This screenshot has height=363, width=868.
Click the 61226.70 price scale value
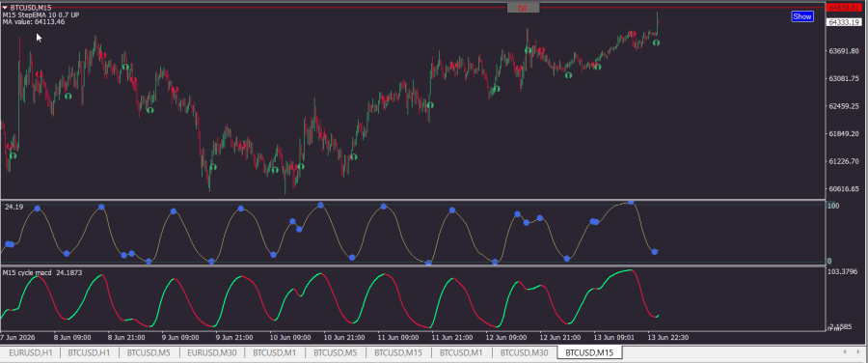(843, 161)
